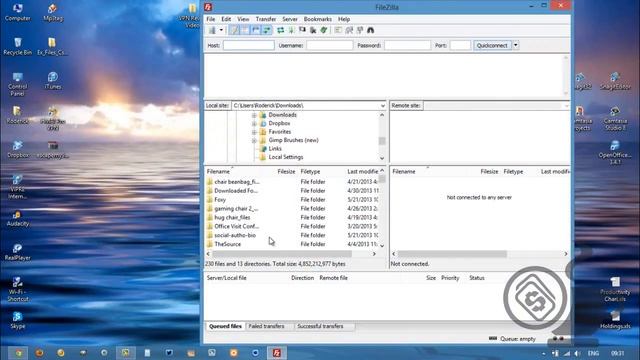Open the Server menu
Viewport: 640px width, 360px height.
(290, 19)
